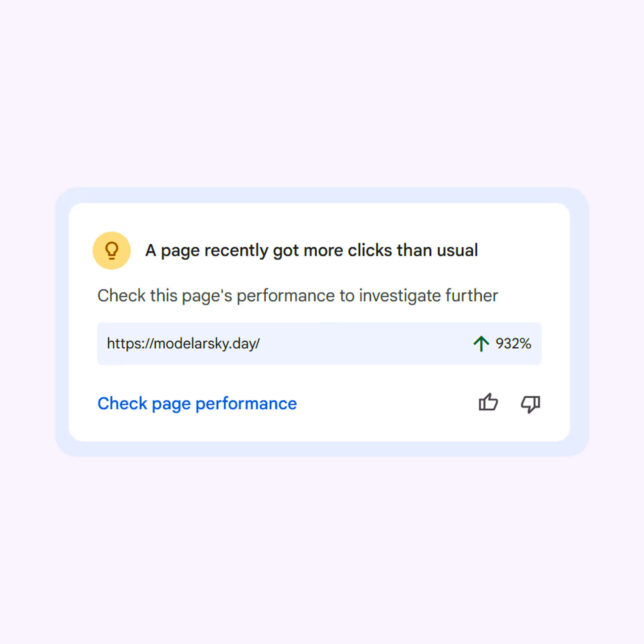644x644 pixels.
Task: Select the https://modelarsky.day/ URL text
Action: click(183, 343)
